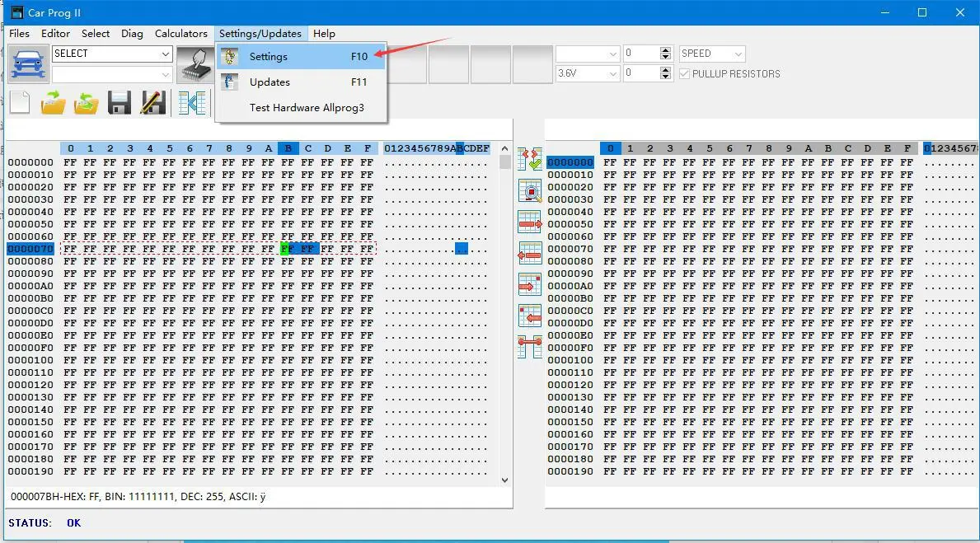The width and height of the screenshot is (980, 543).
Task: Click the up arrow of the first 0 spinner
Action: [x=664, y=49]
